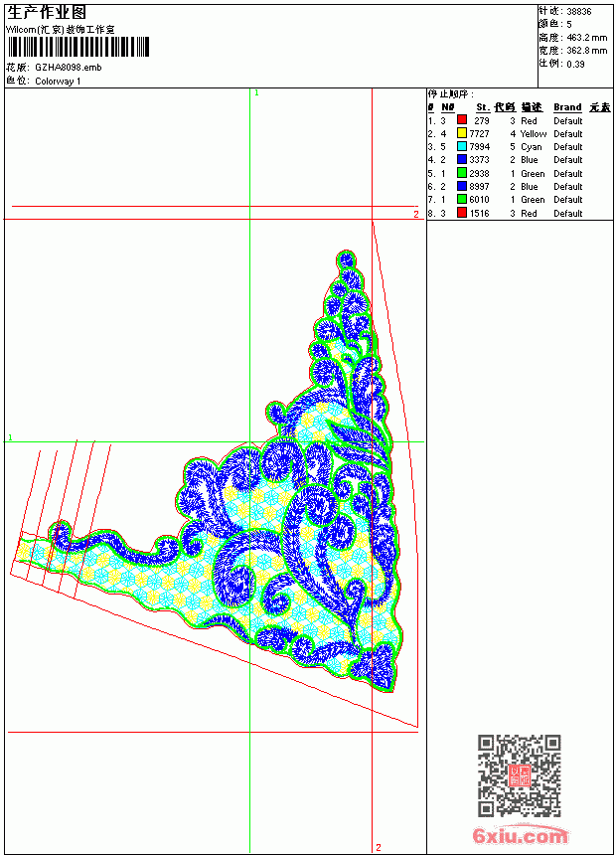Click the blue swatch with 3373 stitches
616x855 pixels.
(x=462, y=159)
